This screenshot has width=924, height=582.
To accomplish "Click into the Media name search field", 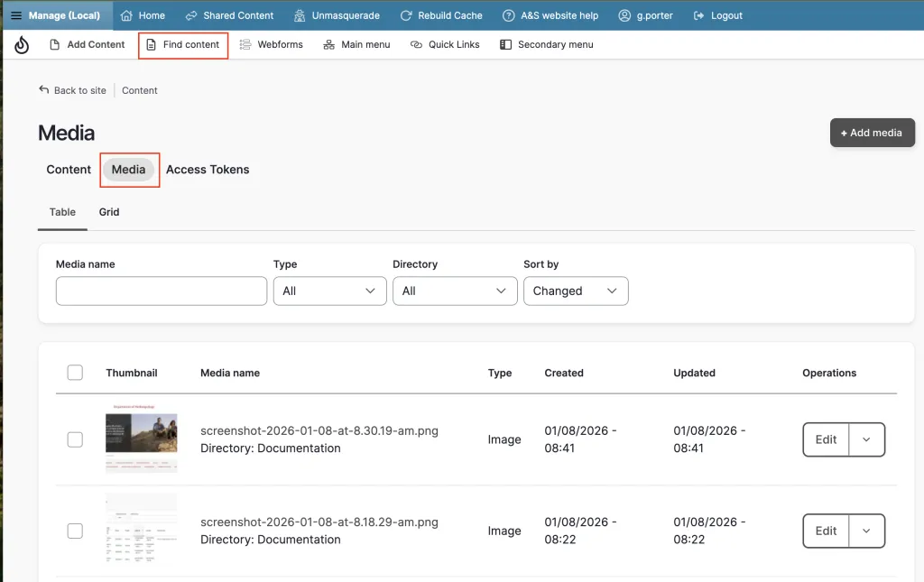I will coord(161,291).
